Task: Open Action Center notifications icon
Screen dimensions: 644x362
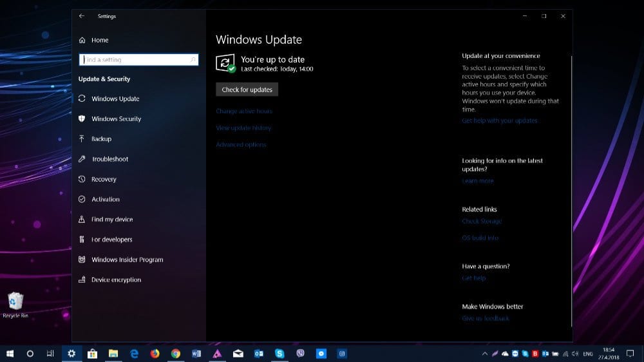Action: tap(630, 354)
